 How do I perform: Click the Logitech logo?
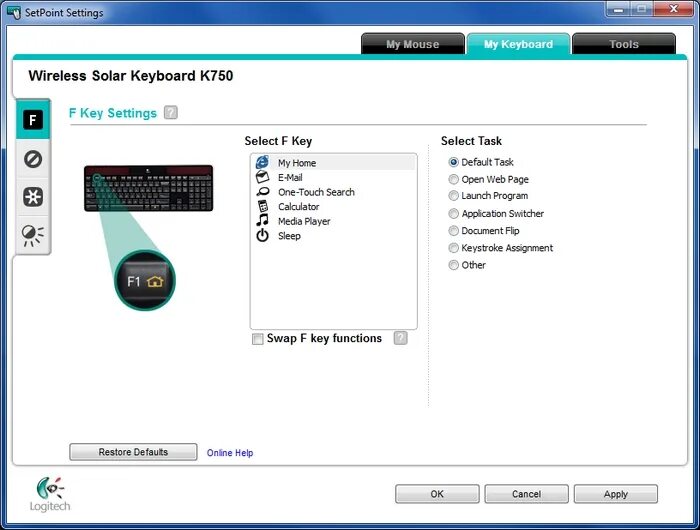[x=50, y=494]
